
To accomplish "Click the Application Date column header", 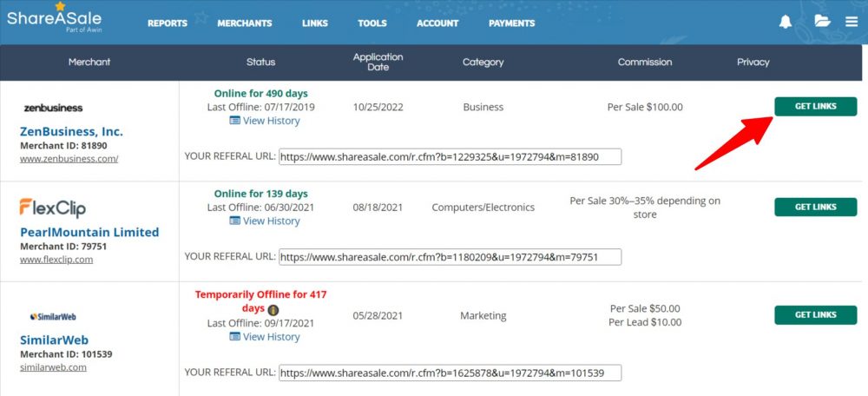I will point(378,62).
